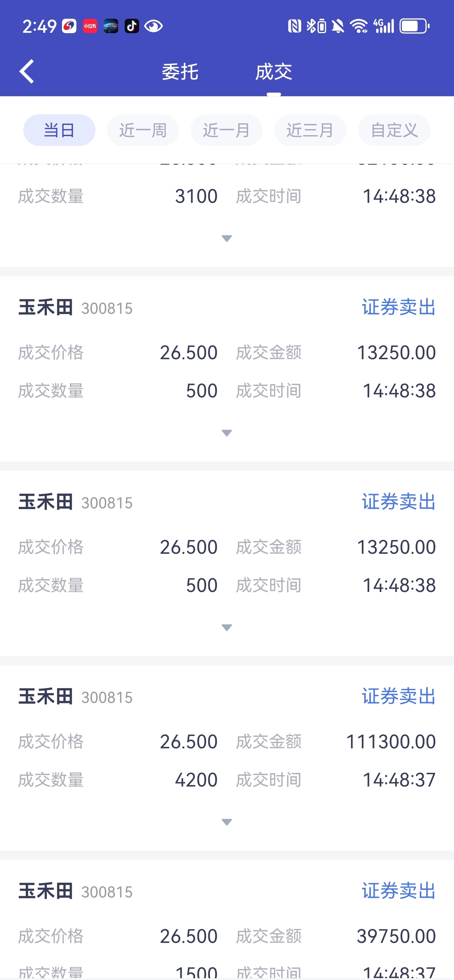The width and height of the screenshot is (454, 980).
Task: Tap the WiFi signal icon
Action: point(359,26)
